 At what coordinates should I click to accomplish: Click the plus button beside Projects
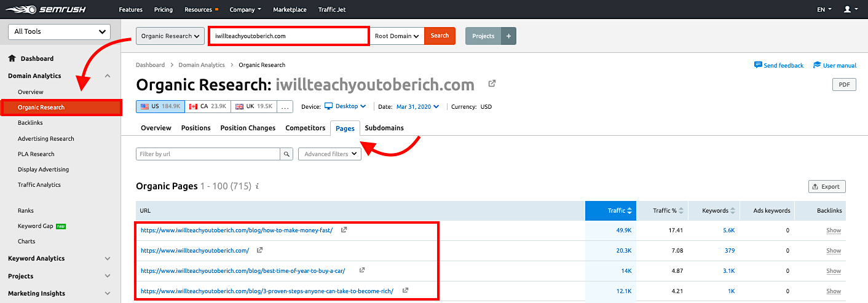[508, 36]
